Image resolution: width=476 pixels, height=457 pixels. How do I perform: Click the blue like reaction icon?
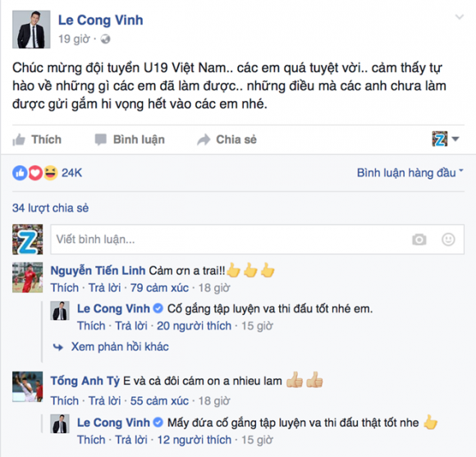coord(20,173)
